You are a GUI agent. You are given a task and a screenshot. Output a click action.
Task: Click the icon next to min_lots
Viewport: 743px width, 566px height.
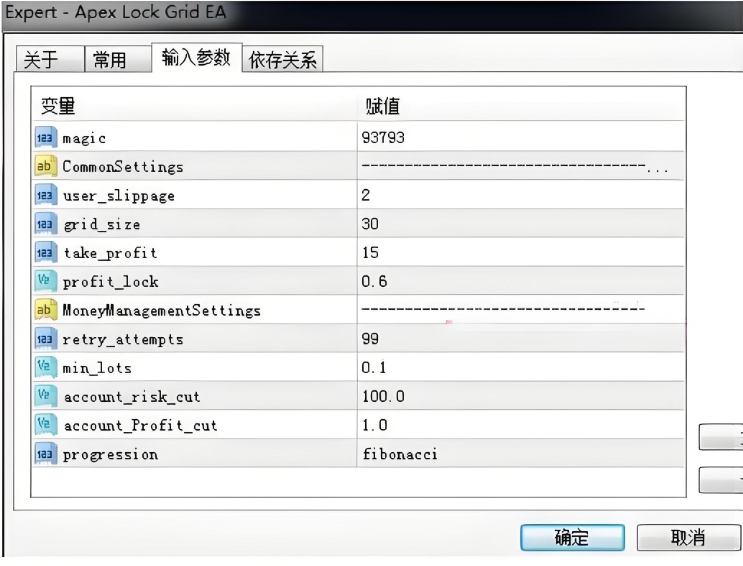pyautogui.click(x=46, y=368)
